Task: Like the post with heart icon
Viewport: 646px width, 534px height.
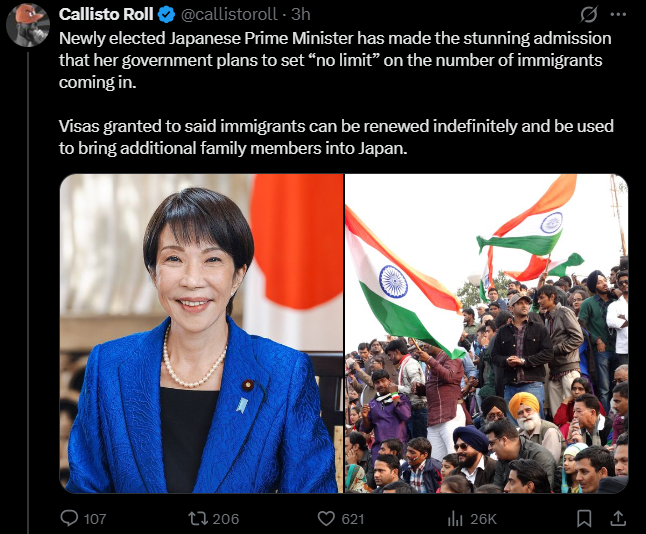Action: [x=326, y=518]
